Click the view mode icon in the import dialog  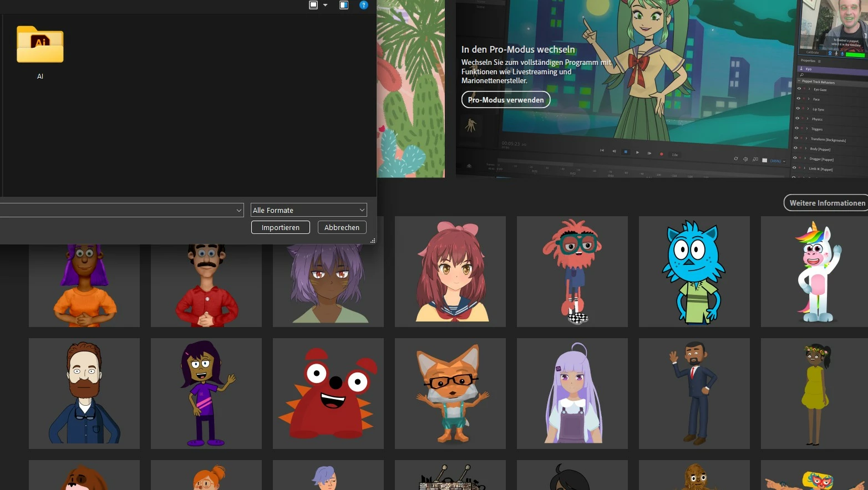tap(313, 5)
